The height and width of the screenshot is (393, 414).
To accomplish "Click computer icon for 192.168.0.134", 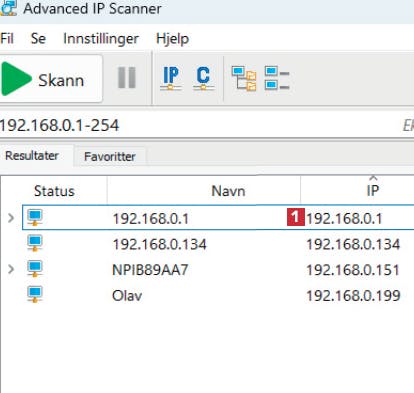I will click(35, 243).
